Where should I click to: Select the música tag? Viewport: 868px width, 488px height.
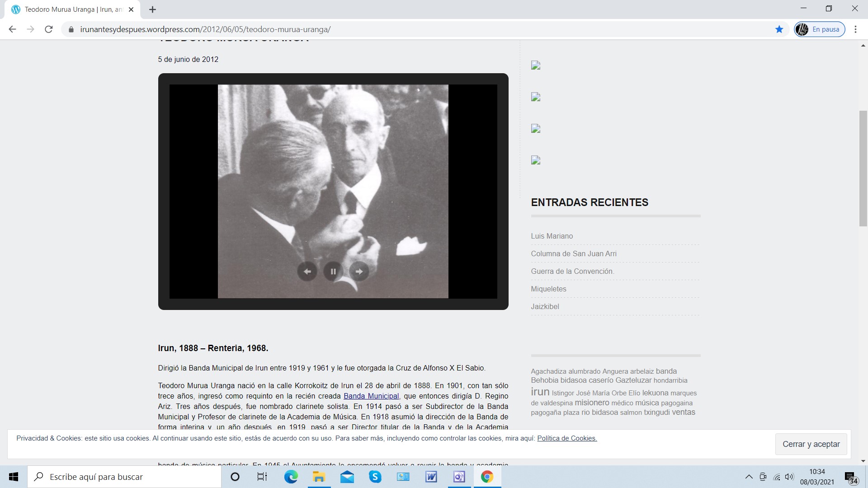click(647, 403)
